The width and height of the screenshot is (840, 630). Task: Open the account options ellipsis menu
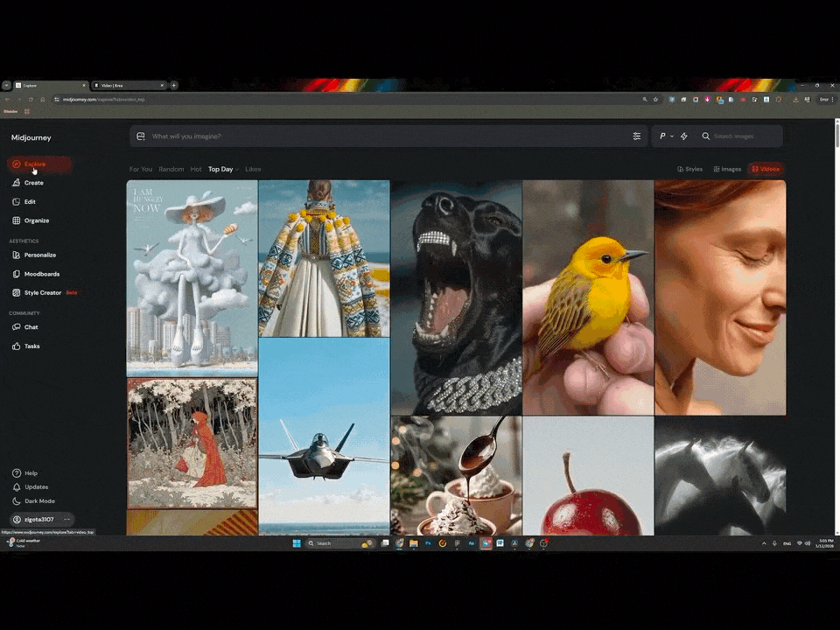67,519
